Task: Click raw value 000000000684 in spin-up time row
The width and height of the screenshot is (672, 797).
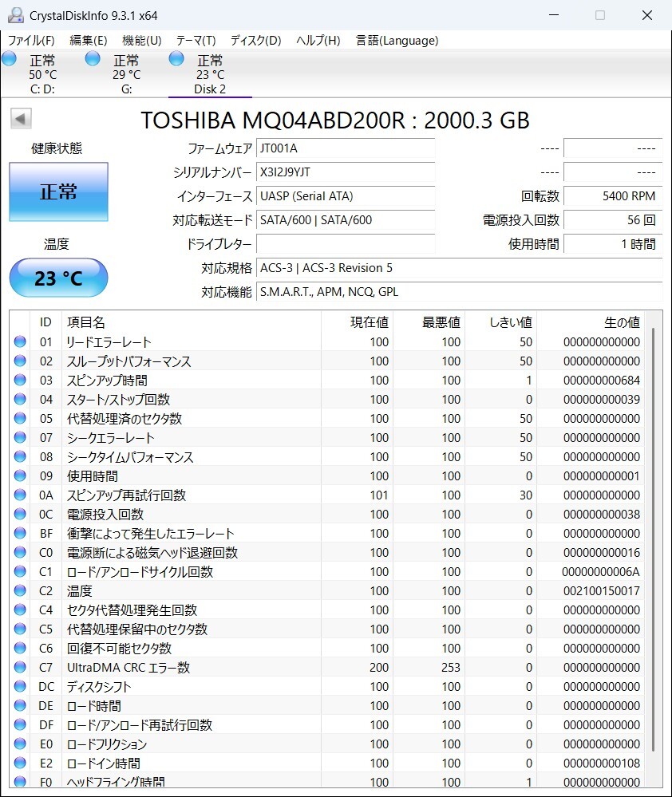Action: (x=601, y=381)
